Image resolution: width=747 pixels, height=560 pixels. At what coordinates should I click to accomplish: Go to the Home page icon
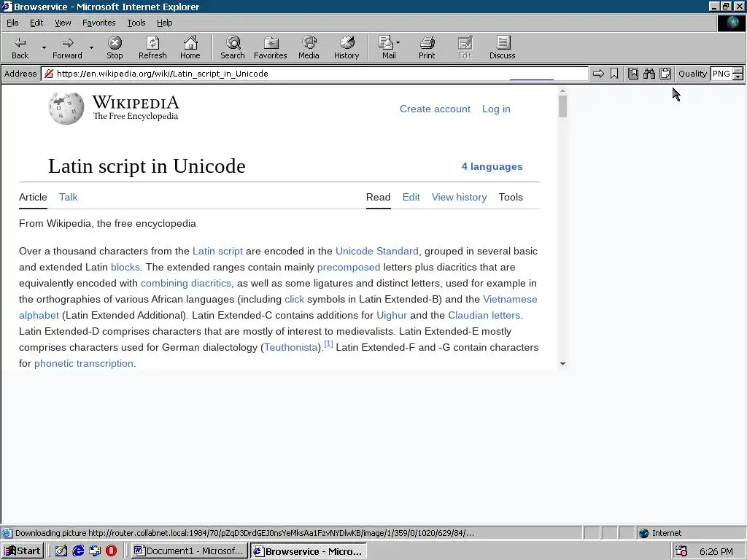pos(190,47)
